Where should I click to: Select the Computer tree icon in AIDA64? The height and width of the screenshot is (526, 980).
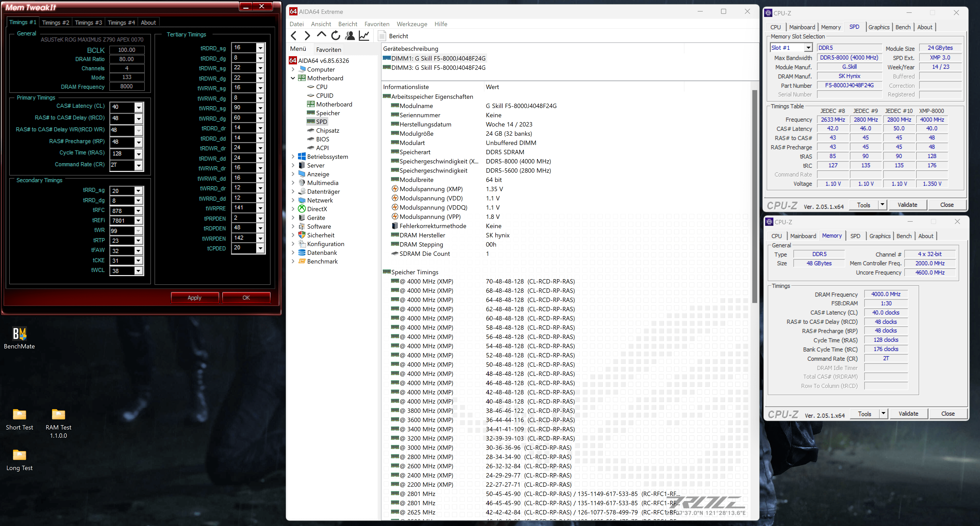coord(302,69)
